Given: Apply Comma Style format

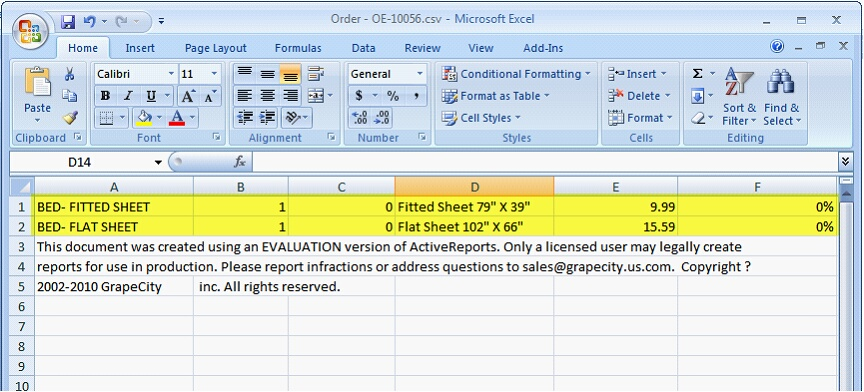Looking at the screenshot, I should (416, 96).
